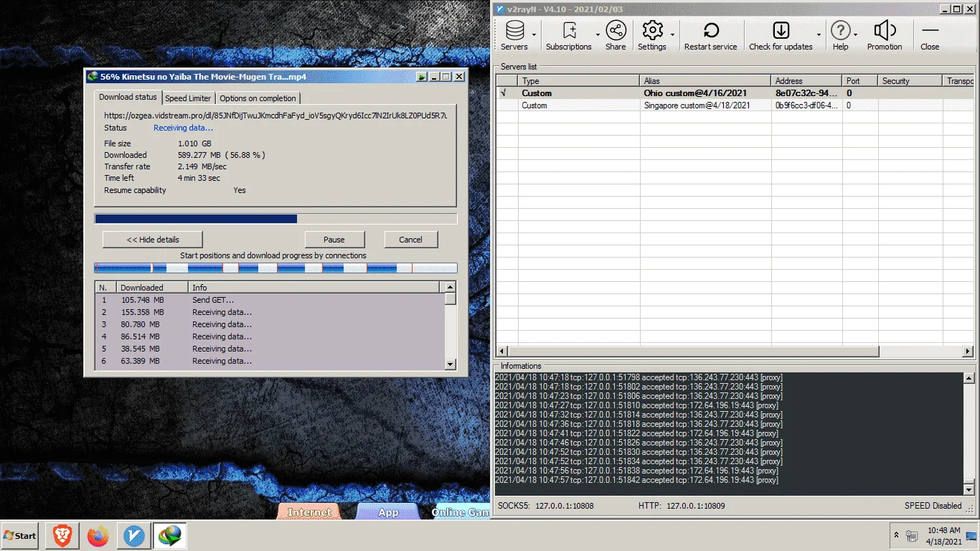Select connection row 2 with 155.358 MB
The width and height of the screenshot is (980, 551).
(x=270, y=312)
